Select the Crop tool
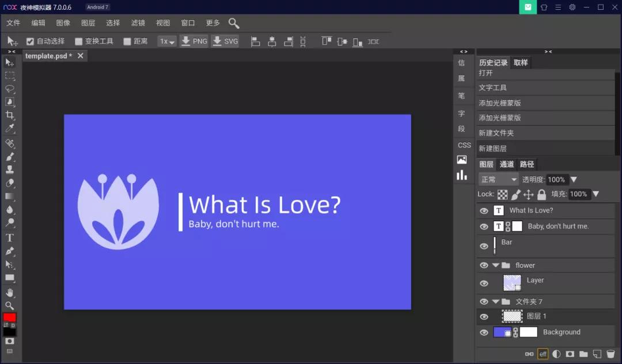Image resolution: width=622 pixels, height=364 pixels. point(10,115)
